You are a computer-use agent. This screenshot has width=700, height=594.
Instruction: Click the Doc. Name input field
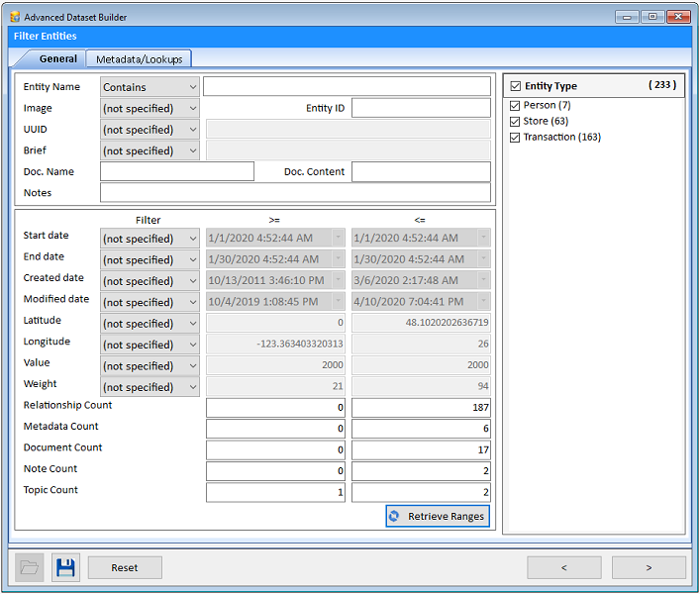pyautogui.click(x=177, y=171)
